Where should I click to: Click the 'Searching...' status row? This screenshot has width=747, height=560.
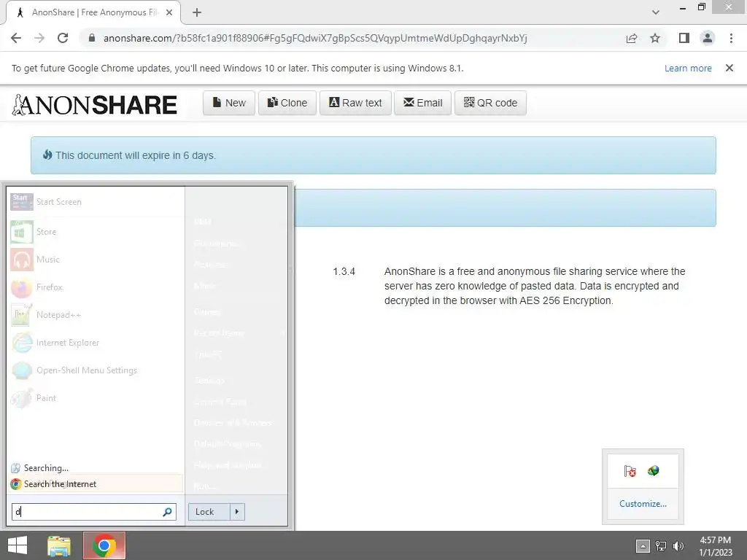(96, 468)
